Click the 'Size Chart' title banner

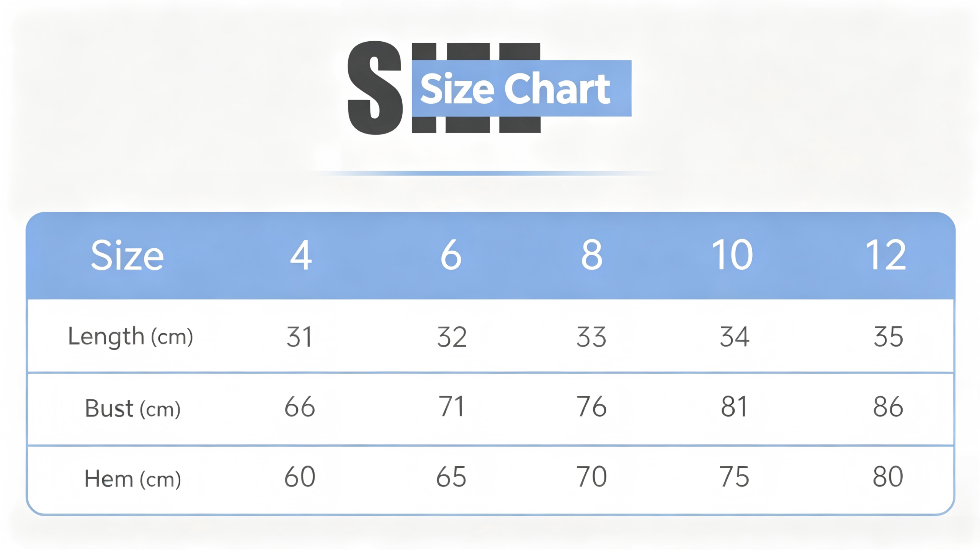pyautogui.click(x=521, y=88)
